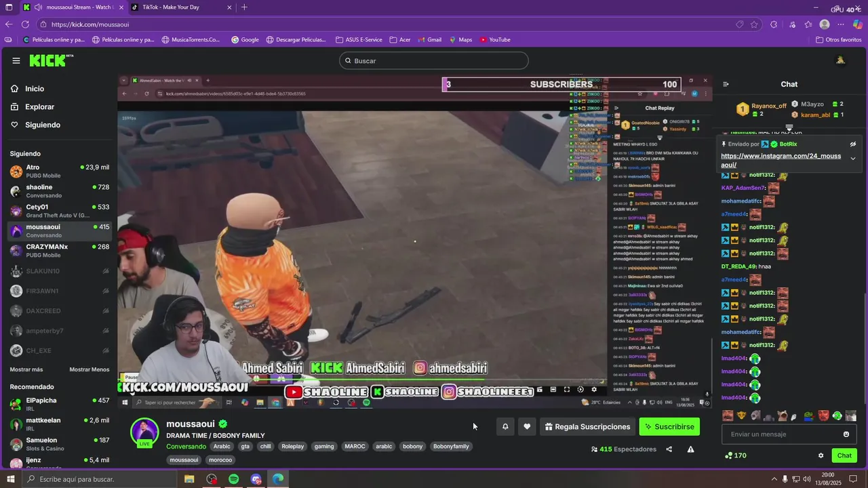
Task: Hide the pinned BotRix message
Action: (853, 144)
